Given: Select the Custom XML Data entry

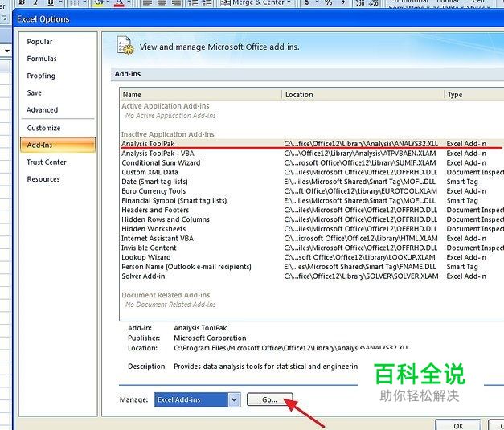Looking at the screenshot, I should [x=312, y=172].
